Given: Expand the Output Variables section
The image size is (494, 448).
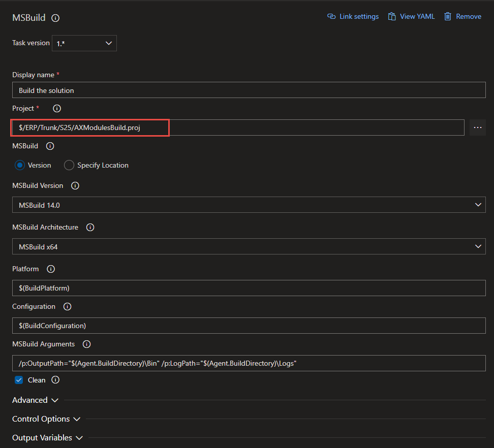Looking at the screenshot, I should (x=48, y=438).
